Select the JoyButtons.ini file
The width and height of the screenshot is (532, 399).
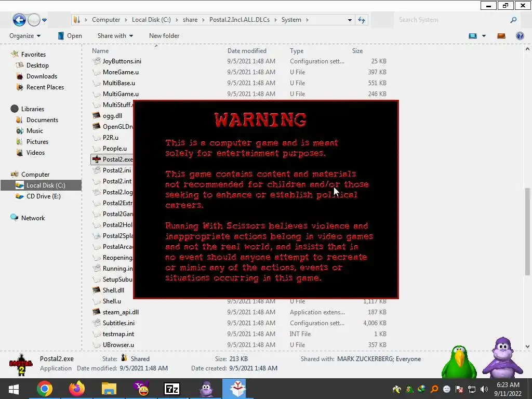[x=122, y=61]
